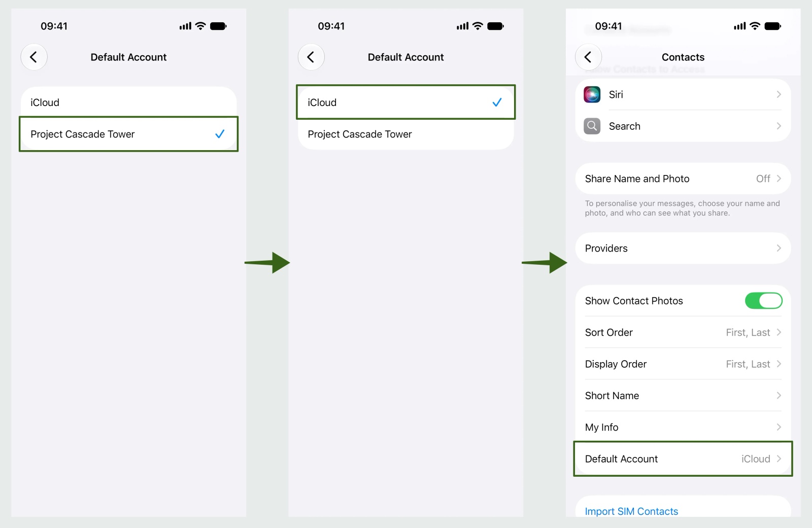Select checked Project Cascade Tower in first screen
The height and width of the screenshot is (528, 812).
point(128,134)
